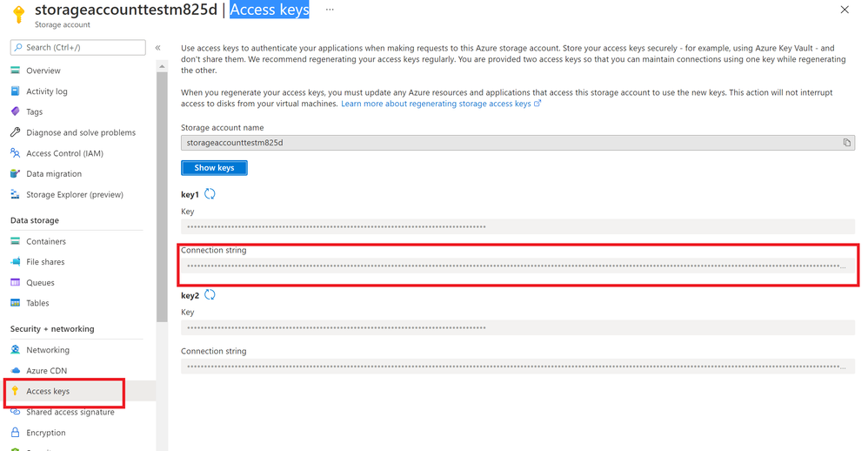Open the more options ellipsis in header
Image resolution: width=868 pixels, height=451 pixels.
coord(330,10)
